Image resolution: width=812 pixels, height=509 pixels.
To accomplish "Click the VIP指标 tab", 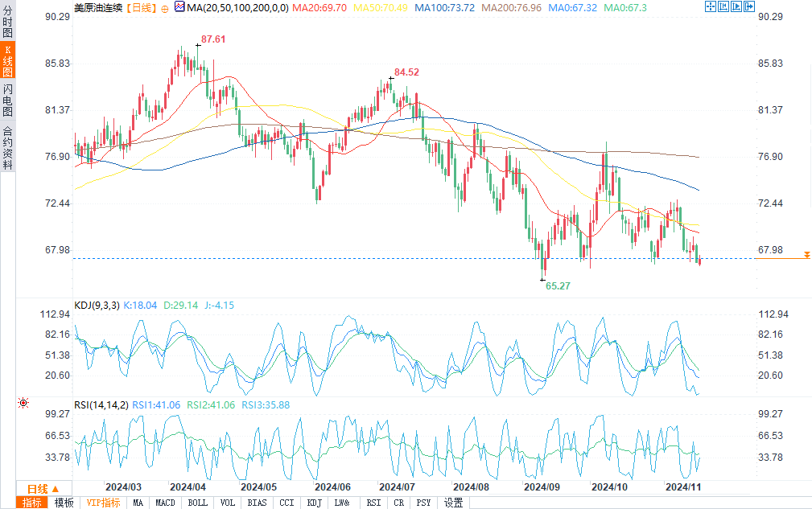I will (103, 503).
